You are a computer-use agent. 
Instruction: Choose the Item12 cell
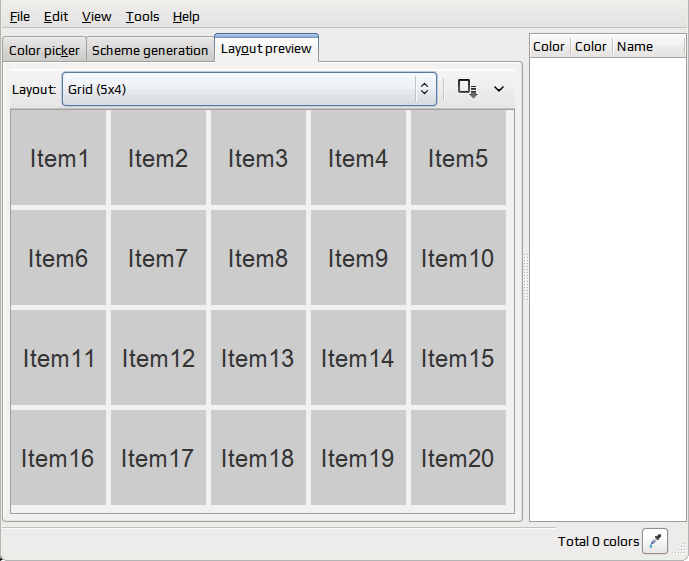point(158,358)
